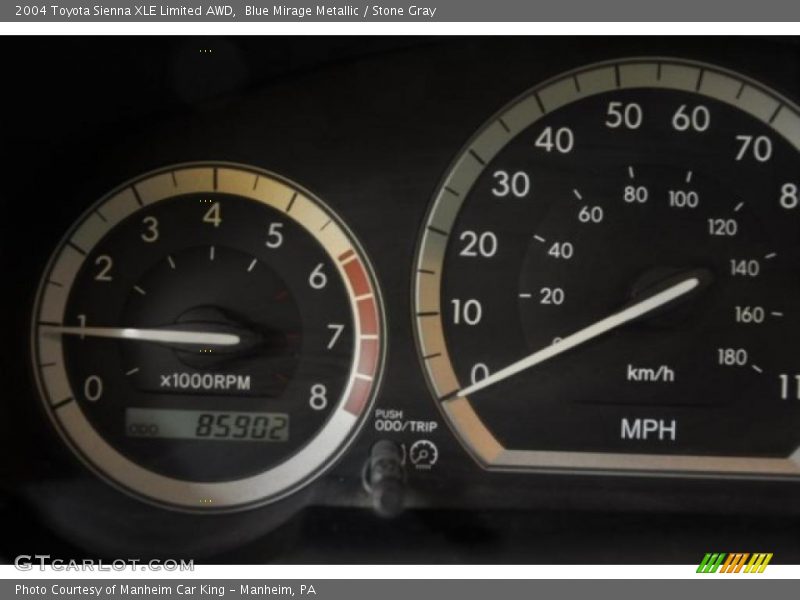Screen dimensions: 800x600
Task: Click the number 30 on the speedometer
Action: pyautogui.click(x=510, y=184)
